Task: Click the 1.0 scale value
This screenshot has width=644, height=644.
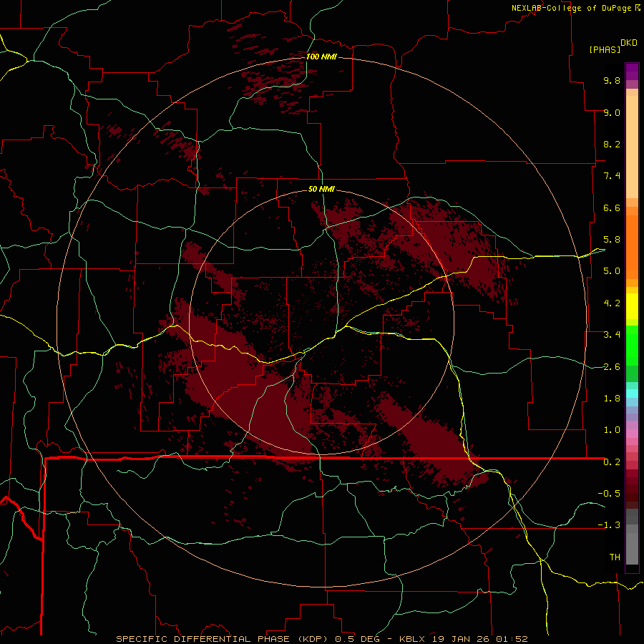Action: 612,430
